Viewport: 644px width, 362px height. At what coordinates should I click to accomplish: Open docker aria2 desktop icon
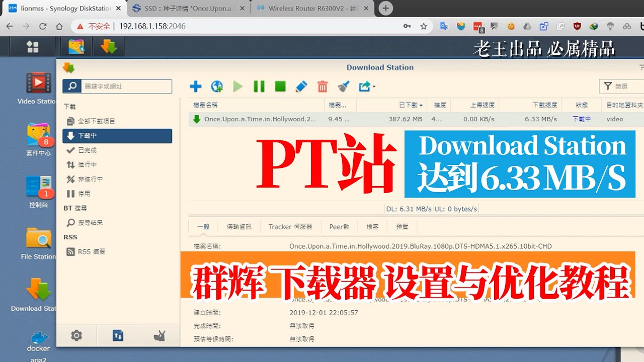39,346
